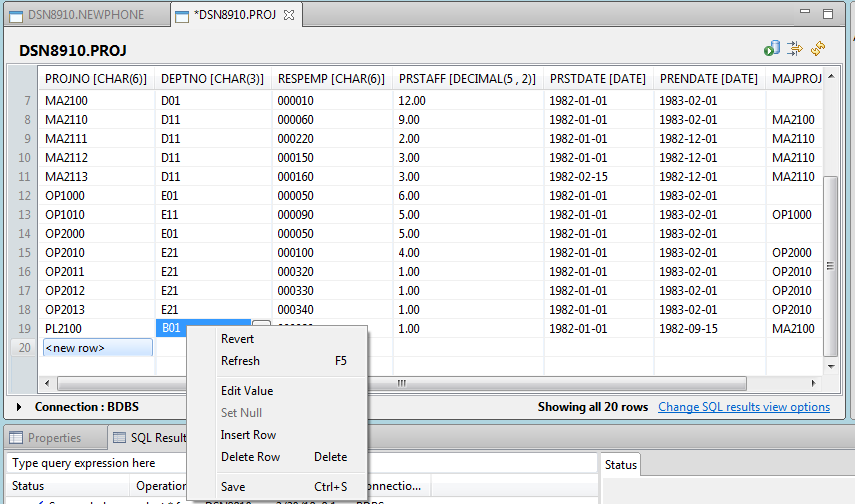Image resolution: width=855 pixels, height=504 pixels.
Task: Select Refresh in the context menu
Action: [x=240, y=361]
